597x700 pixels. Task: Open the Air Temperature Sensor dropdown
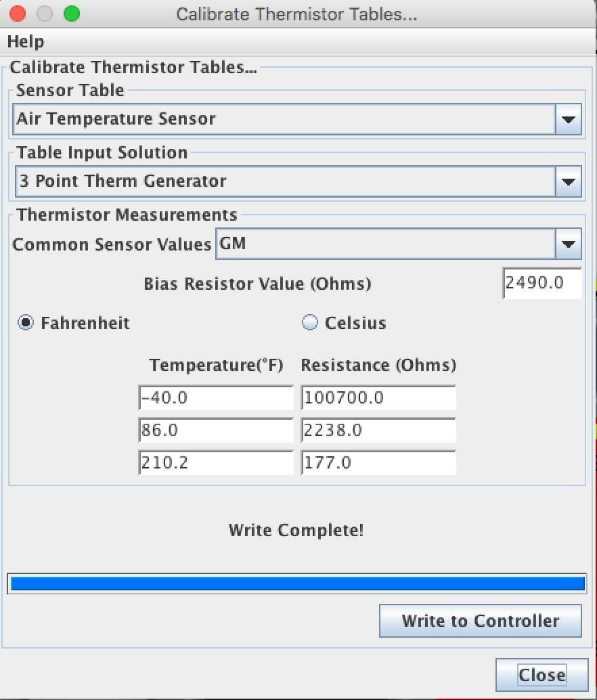point(568,120)
